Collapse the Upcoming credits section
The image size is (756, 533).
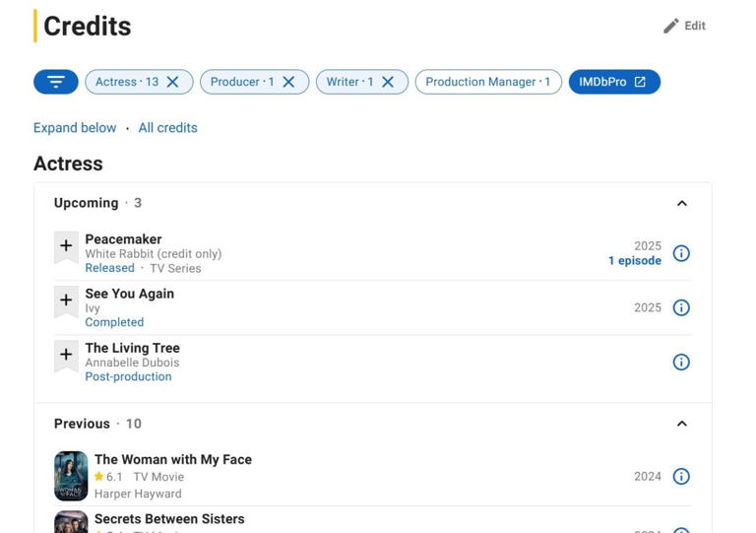(681, 203)
